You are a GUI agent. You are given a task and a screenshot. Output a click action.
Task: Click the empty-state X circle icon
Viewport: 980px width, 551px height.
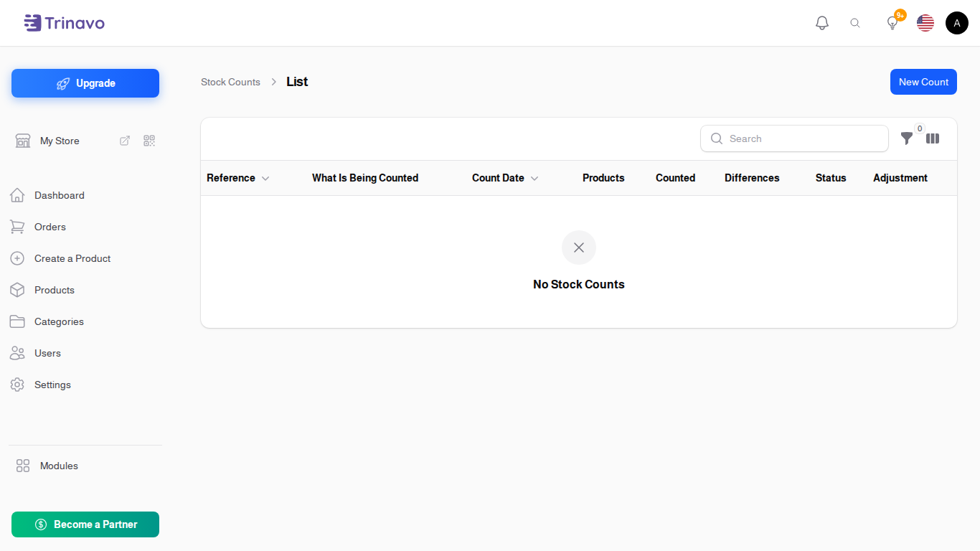pyautogui.click(x=579, y=248)
